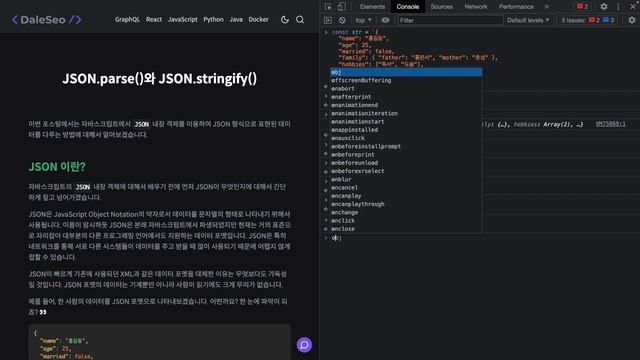Switch to the Sources tab
The height and width of the screenshot is (360, 640).
442,7
